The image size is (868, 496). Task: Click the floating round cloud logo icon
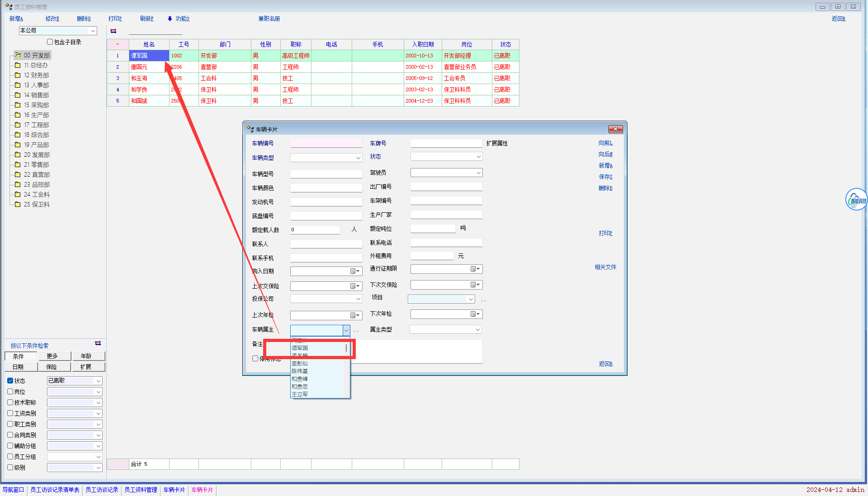tap(856, 200)
